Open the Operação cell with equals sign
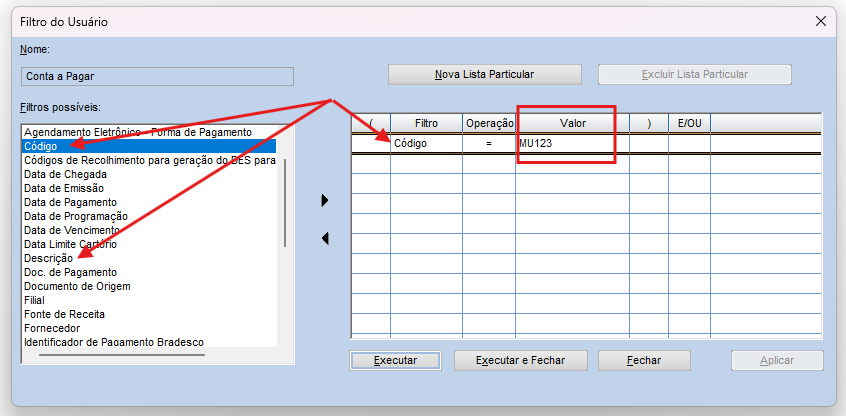 pyautogui.click(x=488, y=144)
